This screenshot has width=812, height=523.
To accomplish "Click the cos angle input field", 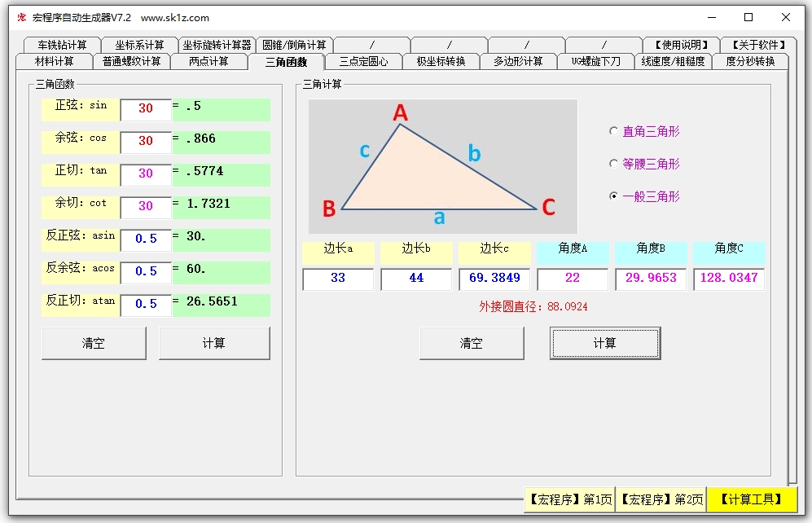I will (146, 142).
